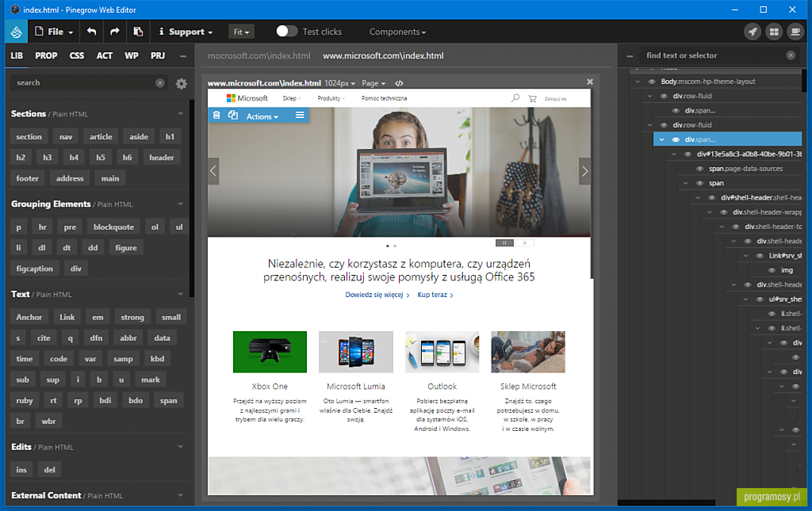Click the coffee cup icon in the toolbar

[x=795, y=32]
